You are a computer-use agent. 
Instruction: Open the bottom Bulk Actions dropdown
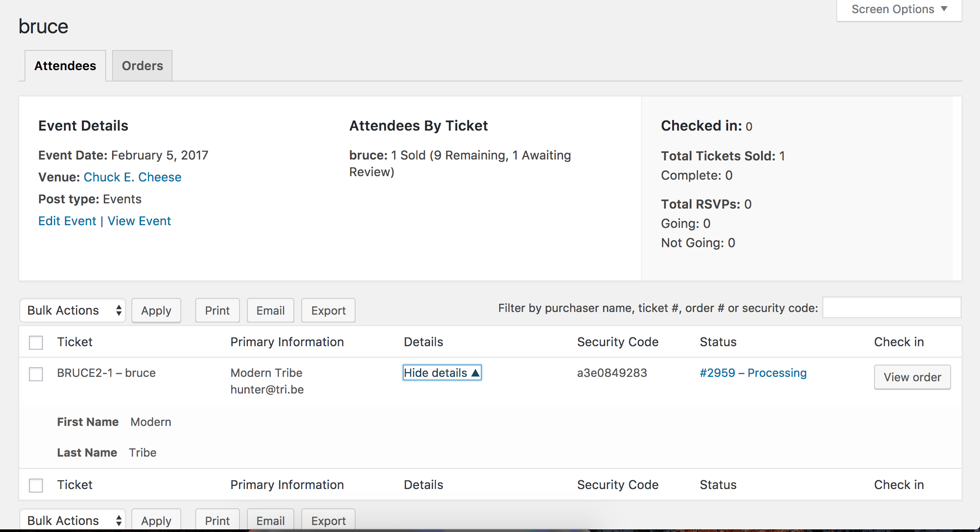click(x=73, y=520)
